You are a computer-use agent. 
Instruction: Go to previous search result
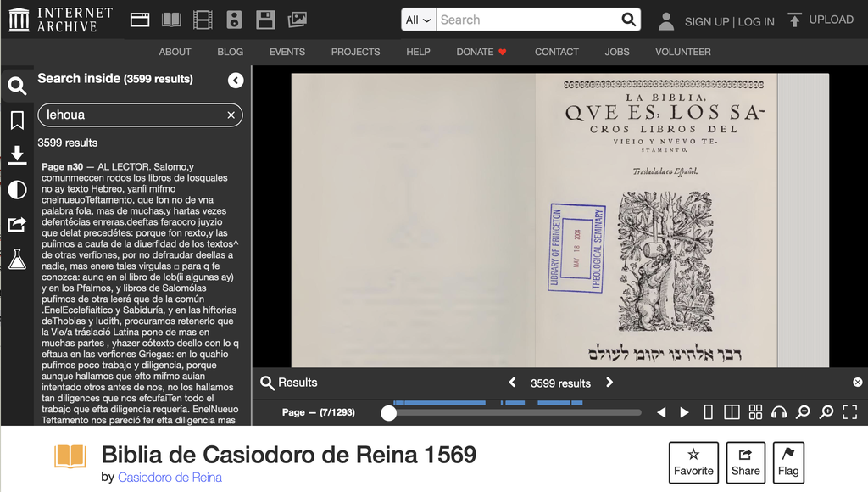click(513, 383)
